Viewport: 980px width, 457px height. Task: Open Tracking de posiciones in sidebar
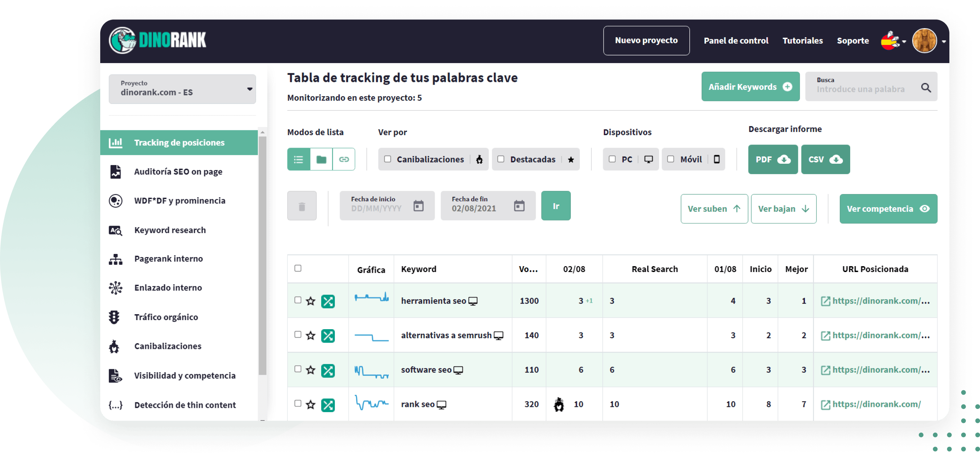pos(179,142)
